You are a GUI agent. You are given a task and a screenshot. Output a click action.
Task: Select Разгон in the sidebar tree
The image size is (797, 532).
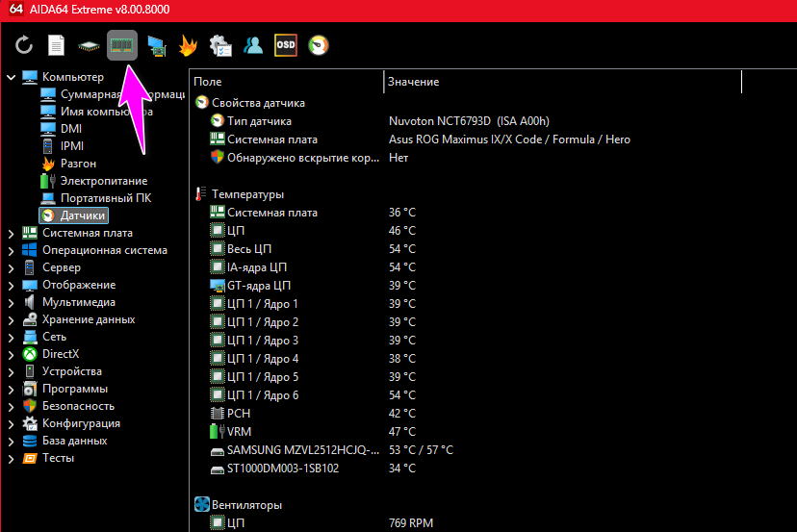click(x=77, y=164)
